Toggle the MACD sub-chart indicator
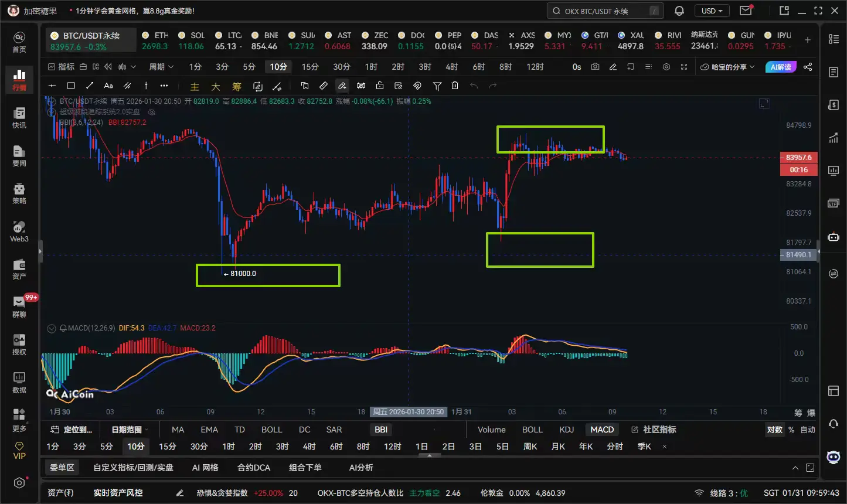This screenshot has width=847, height=504. click(x=602, y=430)
